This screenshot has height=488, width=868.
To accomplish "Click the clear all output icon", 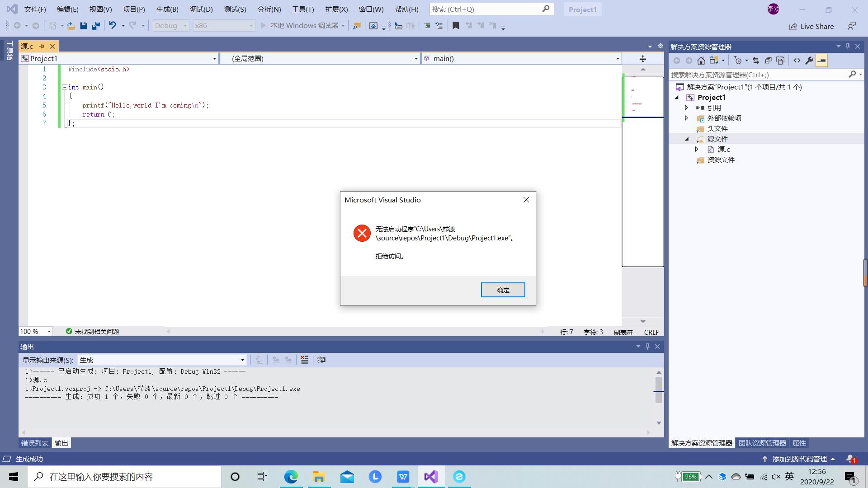I will click(304, 360).
